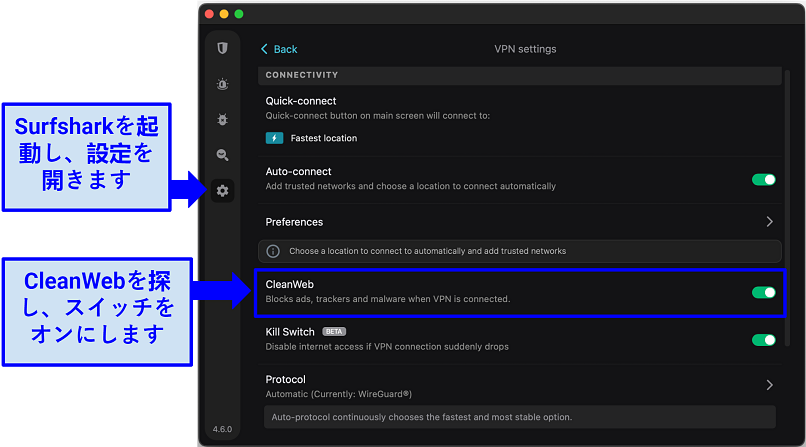Screen dimensions: 806x447
Task: Turn off the Kill Switch toggle
Action: click(763, 340)
